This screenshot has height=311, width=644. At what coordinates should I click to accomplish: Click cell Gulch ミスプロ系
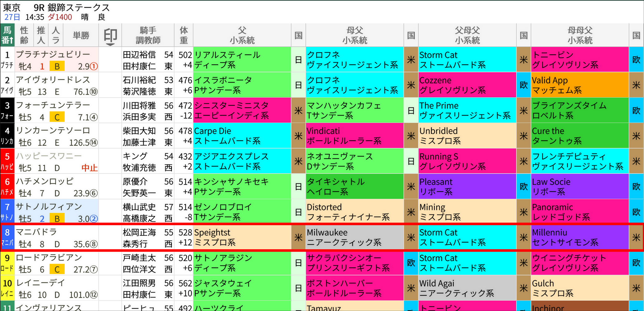[x=580, y=288]
